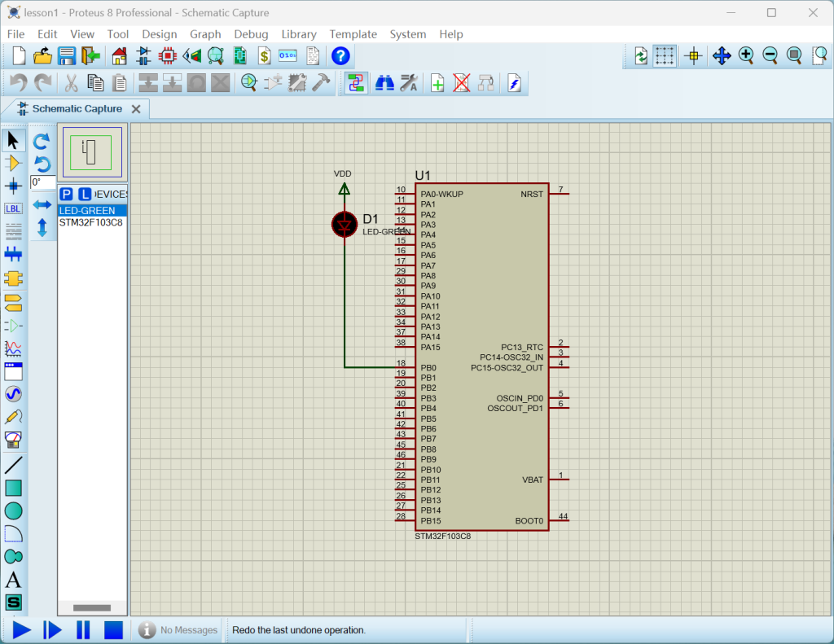Select STM32F103C8 in the device list
Image resolution: width=834 pixels, height=644 pixels.
click(x=90, y=222)
